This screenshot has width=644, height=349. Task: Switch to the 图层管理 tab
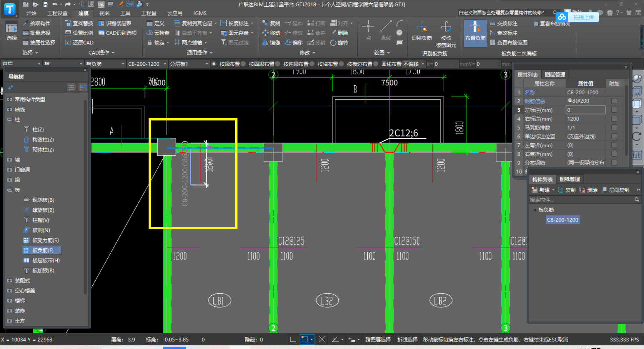[555, 74]
